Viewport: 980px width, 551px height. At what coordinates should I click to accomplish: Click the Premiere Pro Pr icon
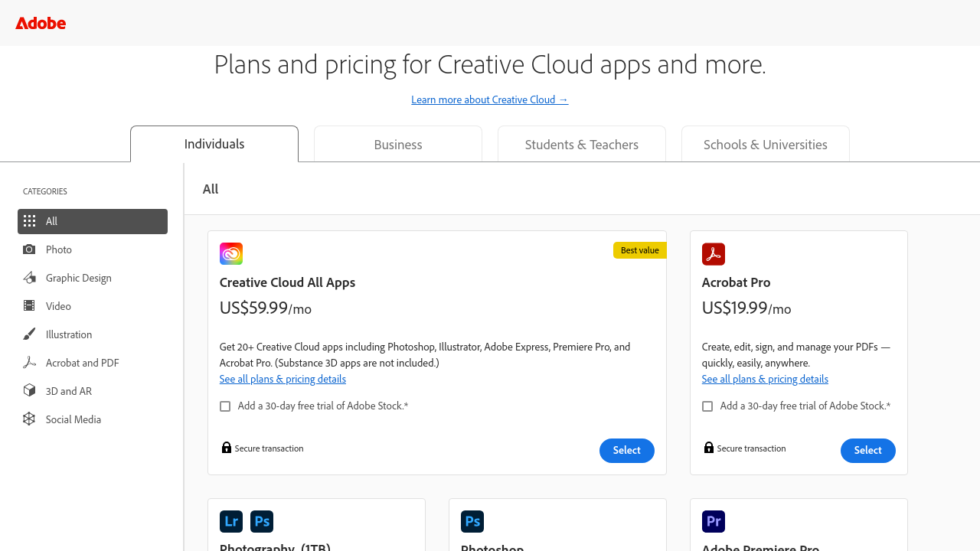[714, 522]
